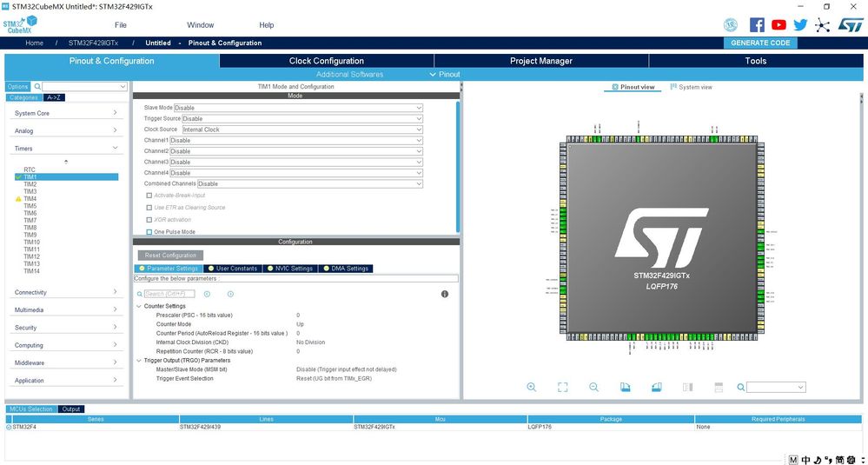Click the parameter info icon
Viewport: 868px width, 465px height.
click(x=445, y=294)
